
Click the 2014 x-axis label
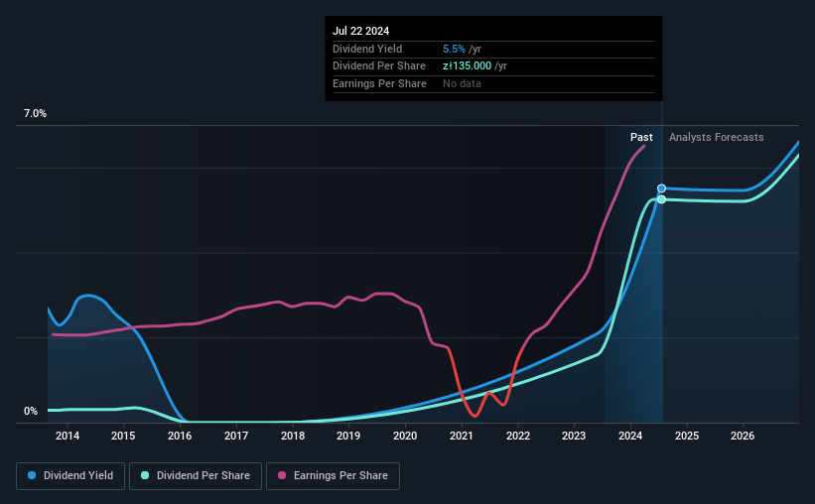click(68, 436)
